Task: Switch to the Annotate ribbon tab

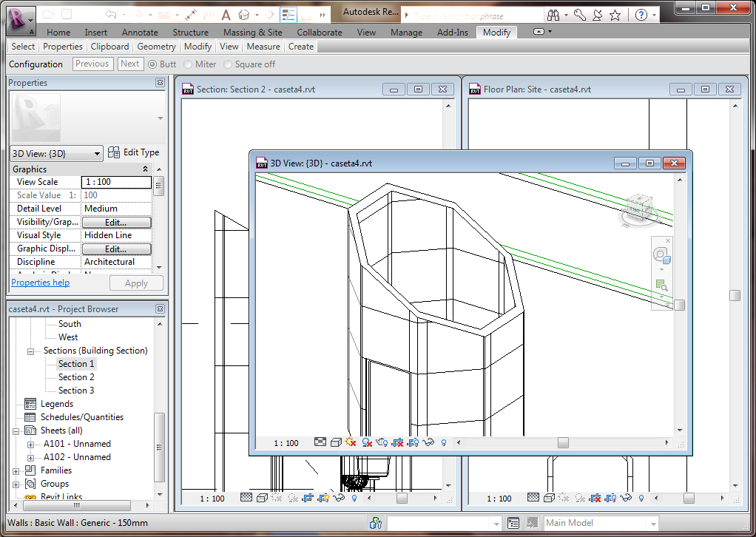Action: pos(140,33)
